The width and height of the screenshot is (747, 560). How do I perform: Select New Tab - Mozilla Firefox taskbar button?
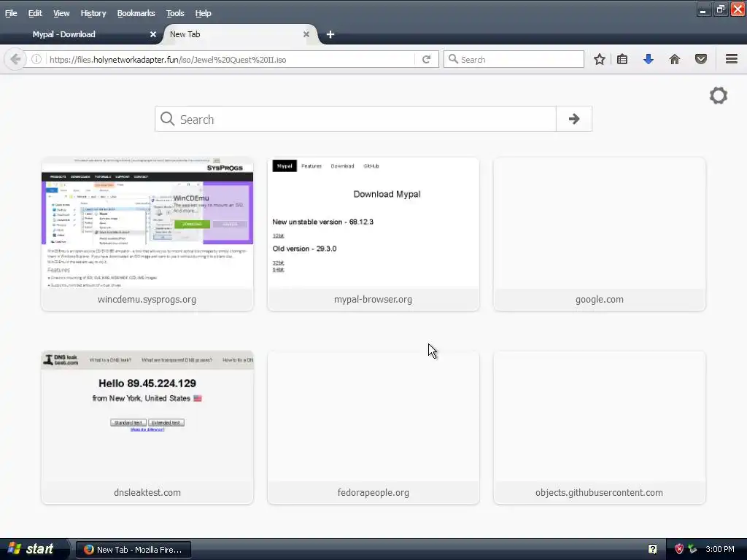(x=133, y=550)
